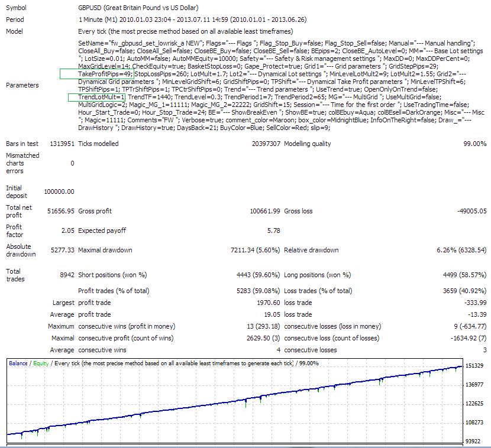Screen dimensions: 491x448
Task: Click the chart axis value 136977
Action: pos(474,385)
